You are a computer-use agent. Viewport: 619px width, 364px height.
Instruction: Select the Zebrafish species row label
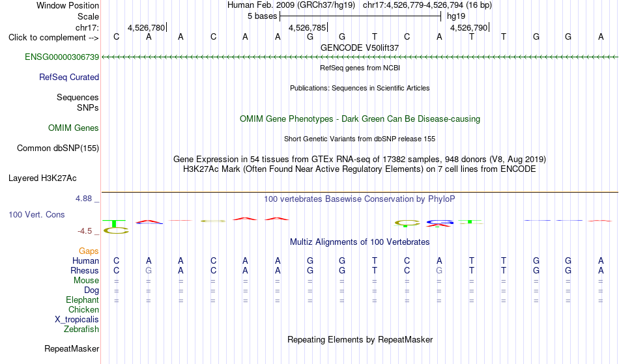pos(81,329)
